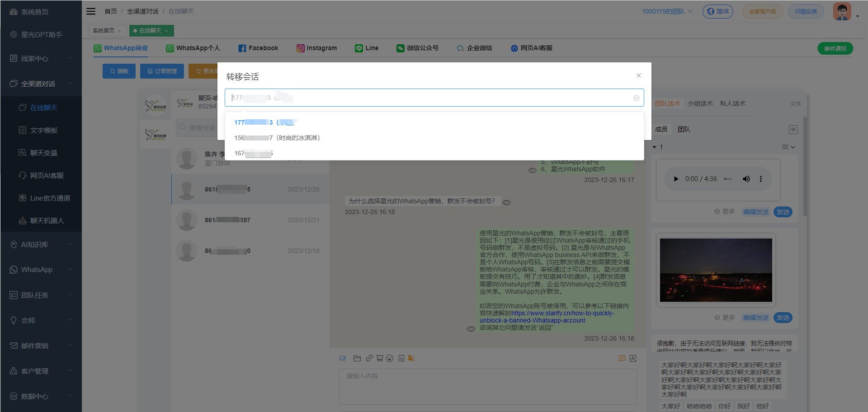This screenshot has width=868, height=412.
Task: Expand the 团队任务 sidebar section
Action: [41, 295]
